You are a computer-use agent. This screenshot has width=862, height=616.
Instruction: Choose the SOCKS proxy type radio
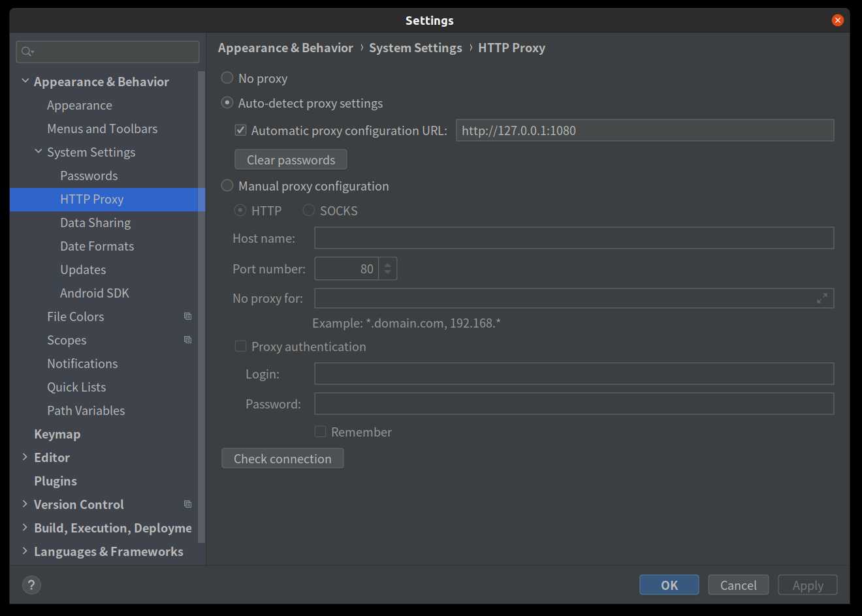click(x=309, y=210)
